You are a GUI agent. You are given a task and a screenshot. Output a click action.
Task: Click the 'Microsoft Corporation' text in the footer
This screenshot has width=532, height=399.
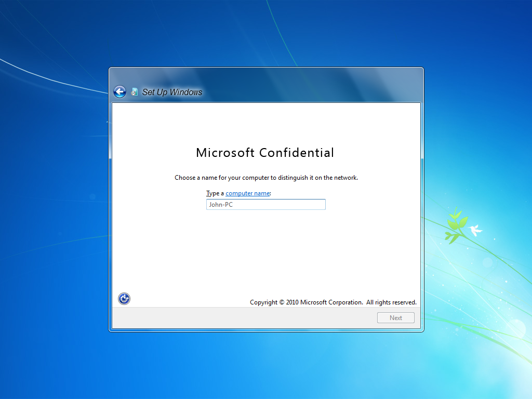tap(331, 302)
